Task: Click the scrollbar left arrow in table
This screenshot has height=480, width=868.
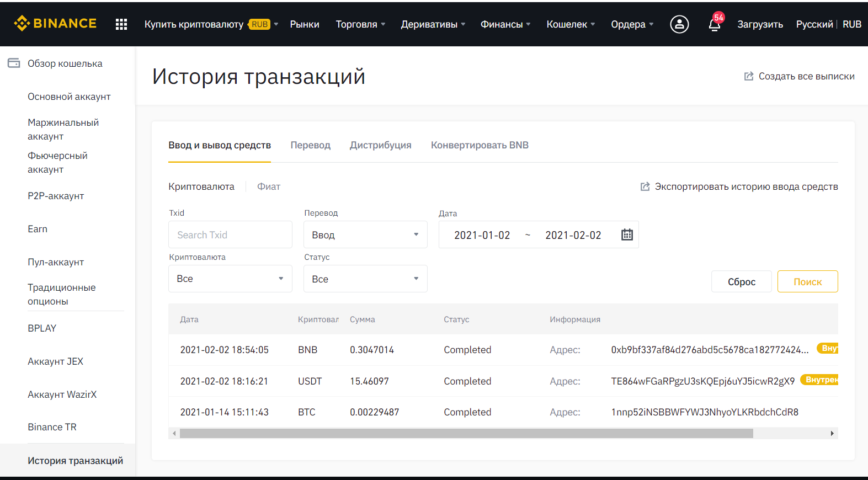Action: [174, 434]
